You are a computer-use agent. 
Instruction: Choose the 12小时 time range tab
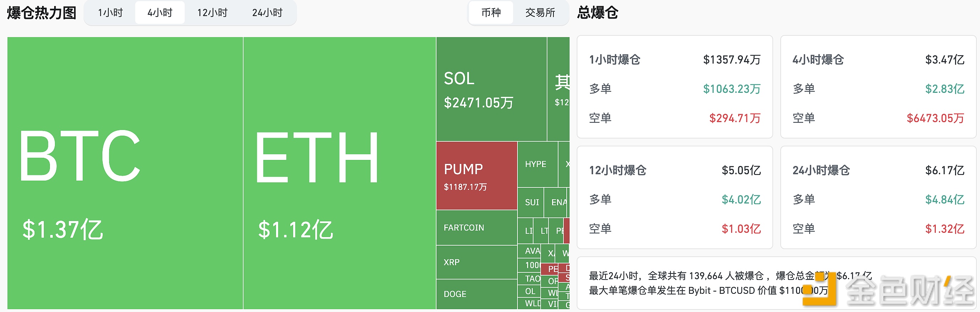[x=212, y=13]
